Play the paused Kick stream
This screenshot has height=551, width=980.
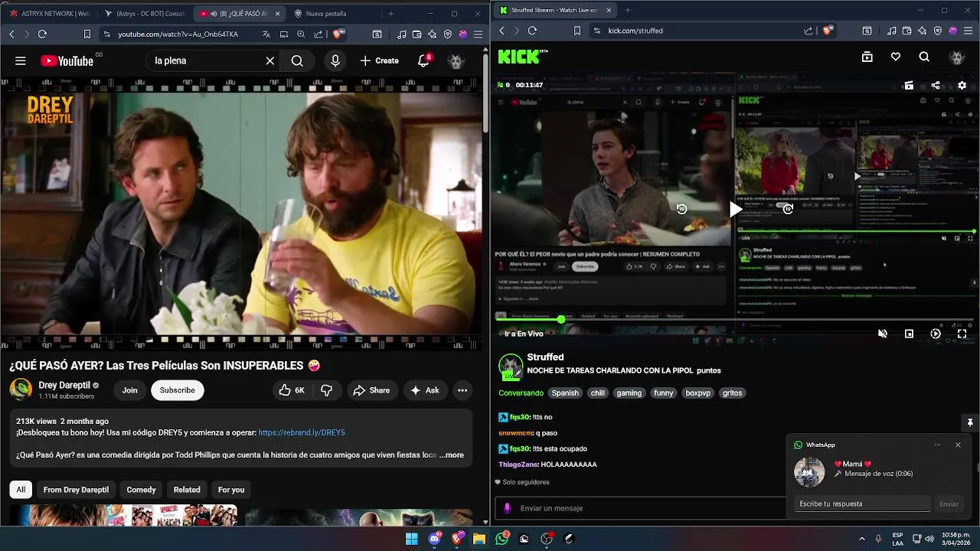tap(735, 209)
